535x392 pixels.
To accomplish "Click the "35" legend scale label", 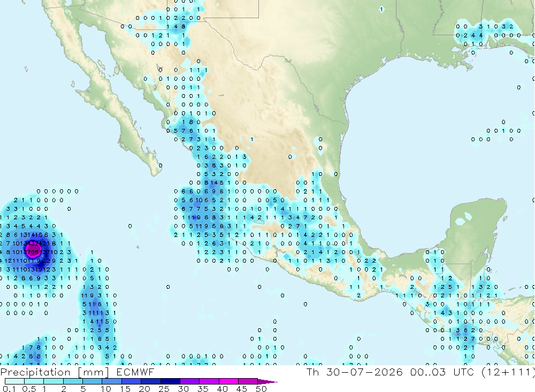I will pyautogui.click(x=203, y=389).
